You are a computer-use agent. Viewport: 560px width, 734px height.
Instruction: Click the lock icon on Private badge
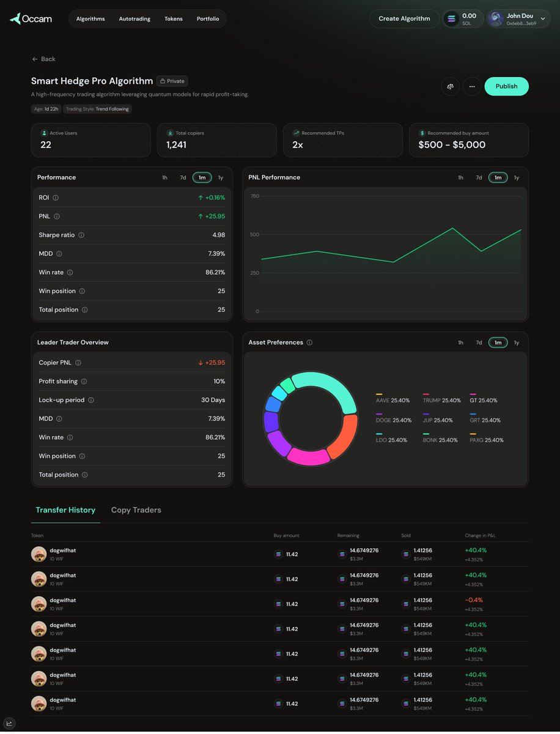[163, 81]
